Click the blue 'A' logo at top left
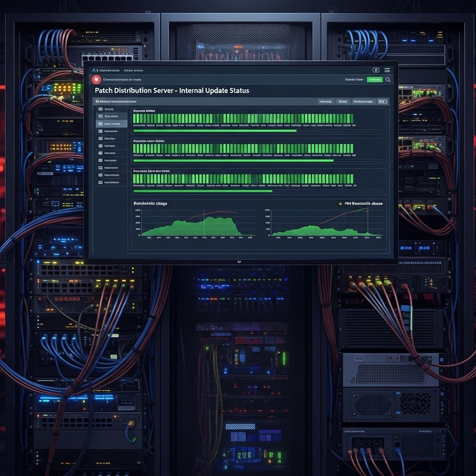This screenshot has height=476, width=476. click(x=94, y=70)
